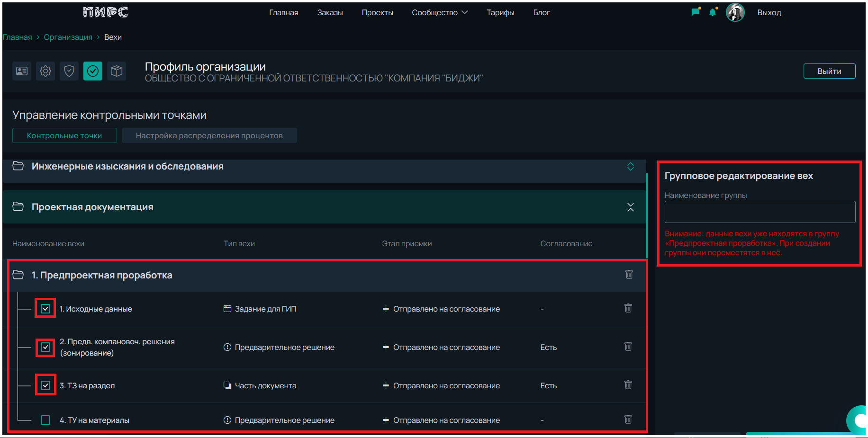Expand «Инженерные изыскания и обследования» section
Image resolution: width=868 pixels, height=438 pixels.
(x=630, y=167)
